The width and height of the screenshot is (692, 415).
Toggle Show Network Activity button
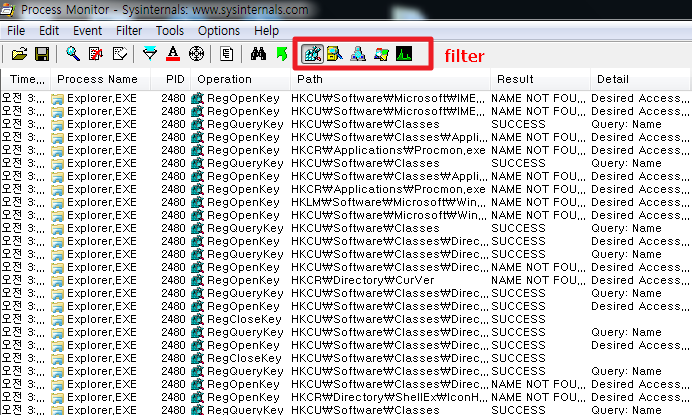(x=358, y=54)
